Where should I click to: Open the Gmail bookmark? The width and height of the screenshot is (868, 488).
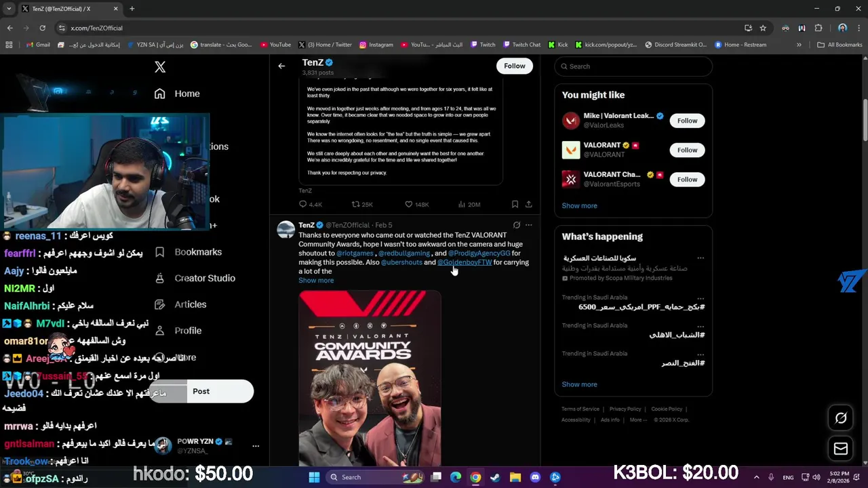pyautogui.click(x=38, y=45)
